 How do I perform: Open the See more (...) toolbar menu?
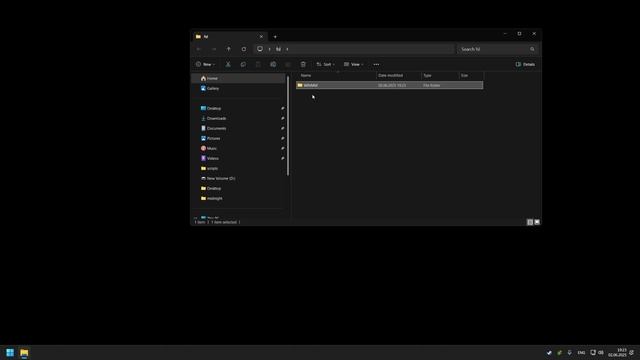click(x=376, y=64)
